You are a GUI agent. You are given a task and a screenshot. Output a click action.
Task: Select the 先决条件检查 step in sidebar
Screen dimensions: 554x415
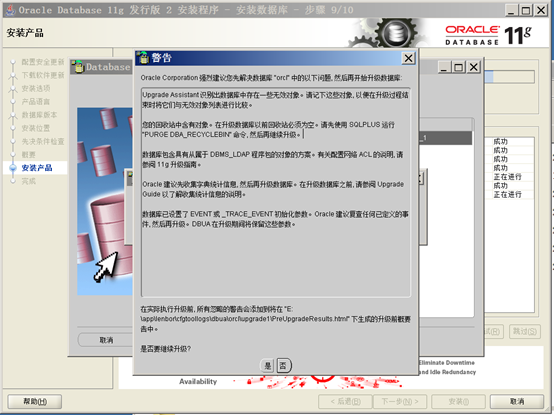click(43, 141)
